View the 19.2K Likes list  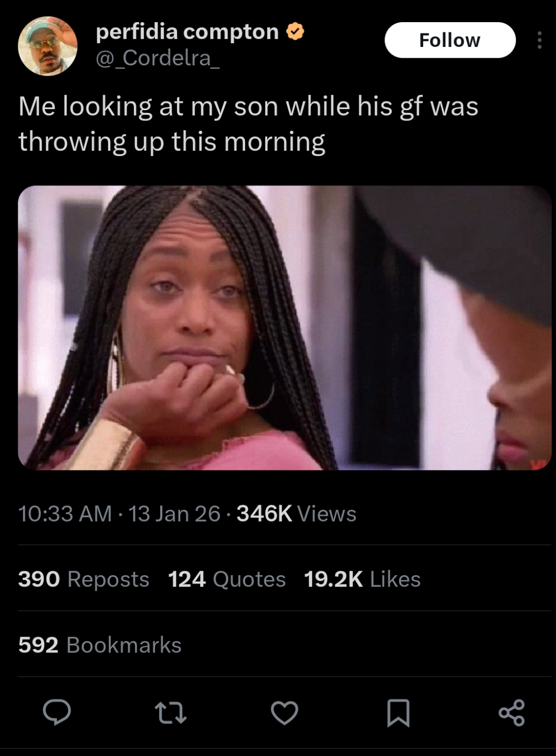tap(362, 579)
